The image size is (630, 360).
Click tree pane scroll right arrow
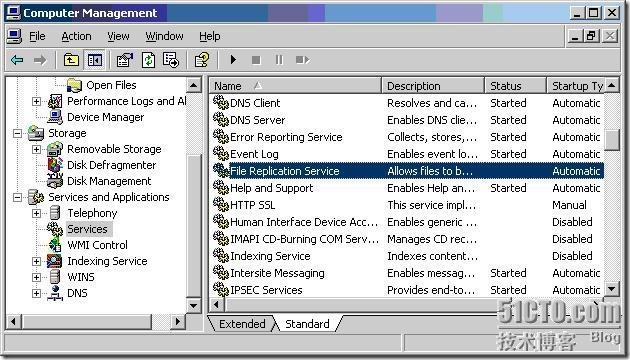click(177, 321)
